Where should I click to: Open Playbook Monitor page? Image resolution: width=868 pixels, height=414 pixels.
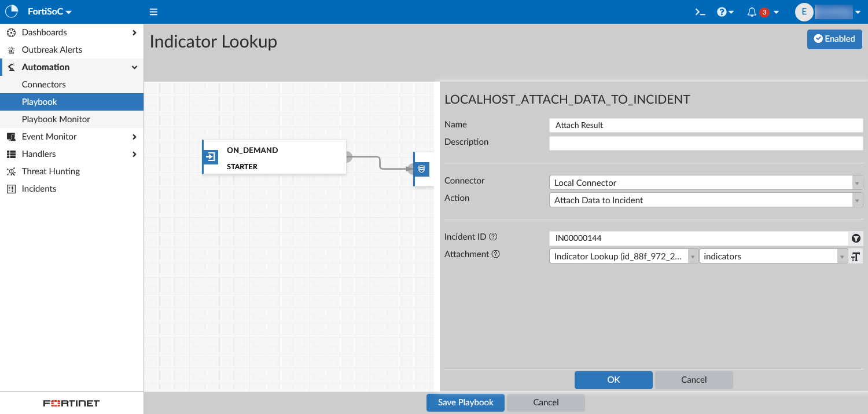[x=56, y=119]
